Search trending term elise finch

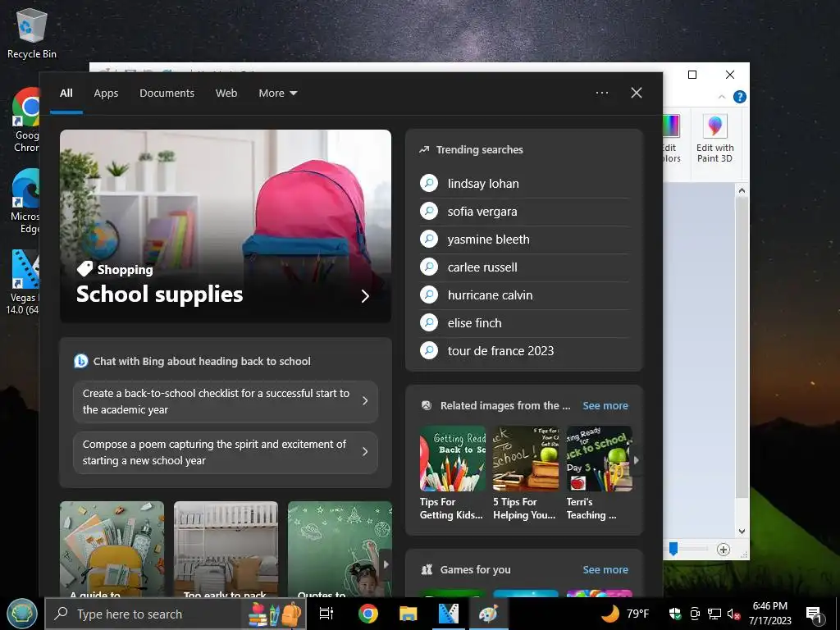524,323
